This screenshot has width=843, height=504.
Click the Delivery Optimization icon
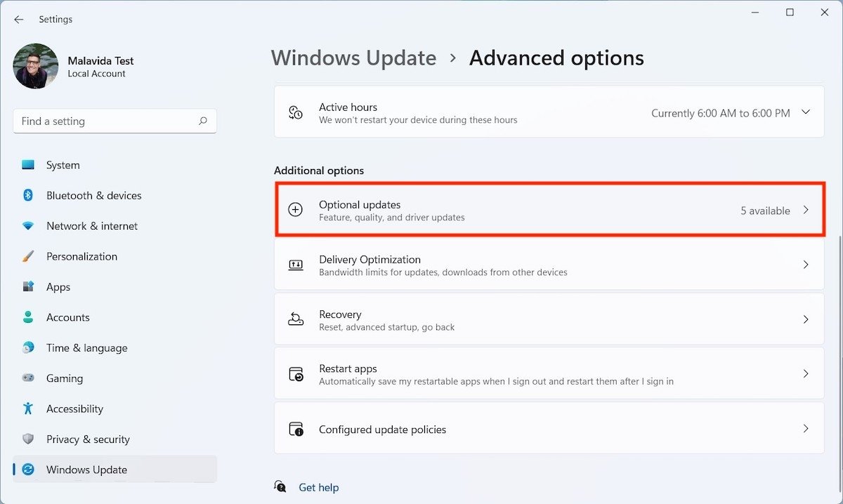pyautogui.click(x=296, y=265)
